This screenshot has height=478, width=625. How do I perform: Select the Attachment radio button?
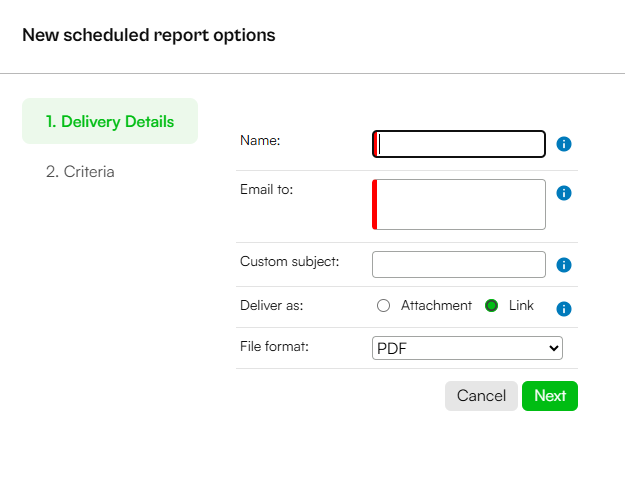click(x=383, y=306)
